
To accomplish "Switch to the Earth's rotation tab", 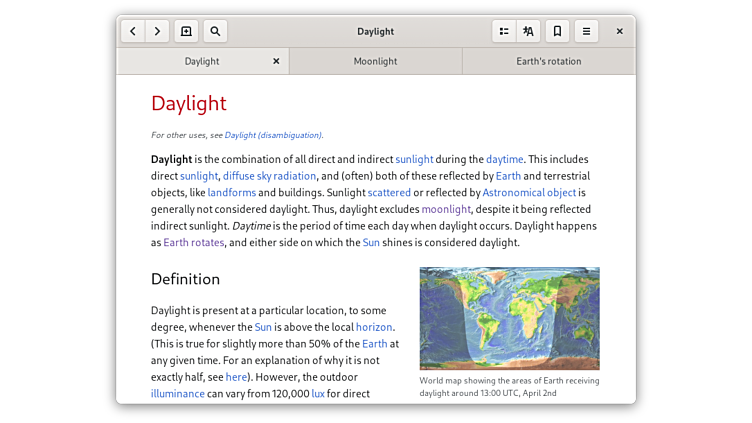I will click(x=548, y=61).
